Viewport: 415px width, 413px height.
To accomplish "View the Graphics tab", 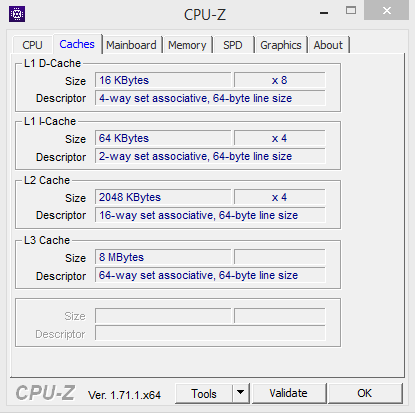I will tap(281, 45).
